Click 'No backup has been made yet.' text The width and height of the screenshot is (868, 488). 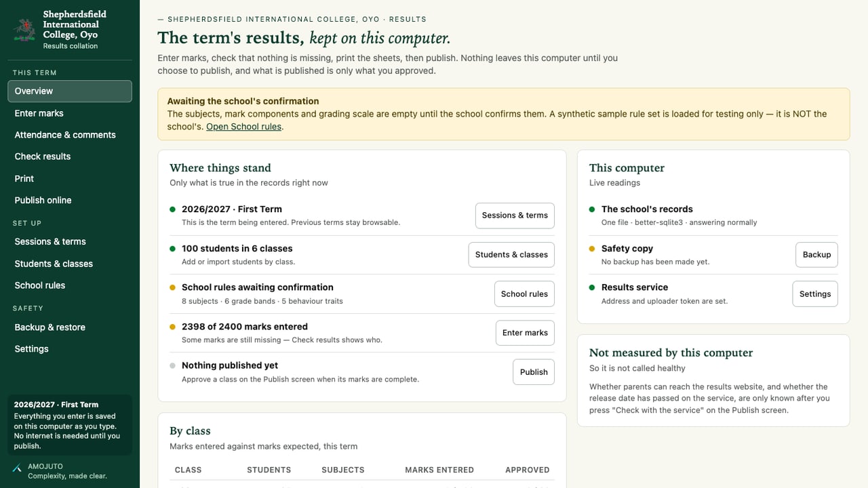[x=656, y=262]
